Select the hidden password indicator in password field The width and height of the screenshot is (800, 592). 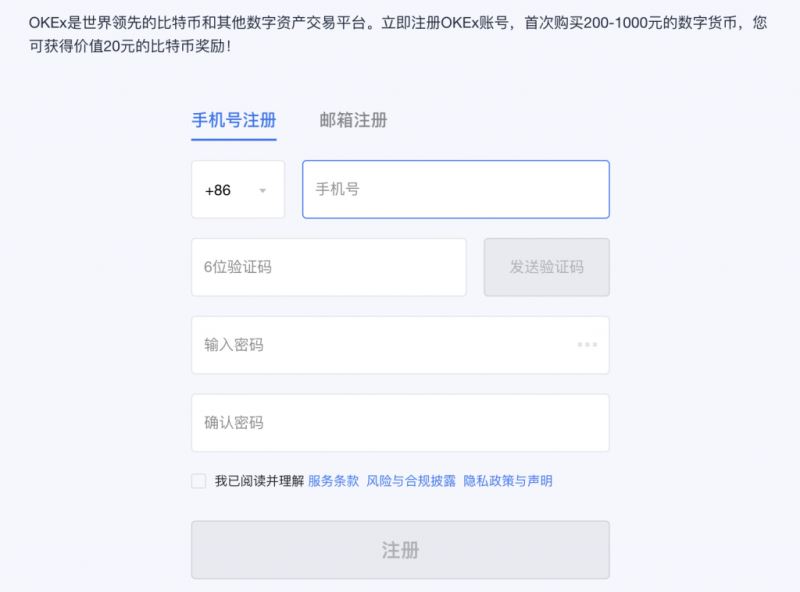coord(585,344)
